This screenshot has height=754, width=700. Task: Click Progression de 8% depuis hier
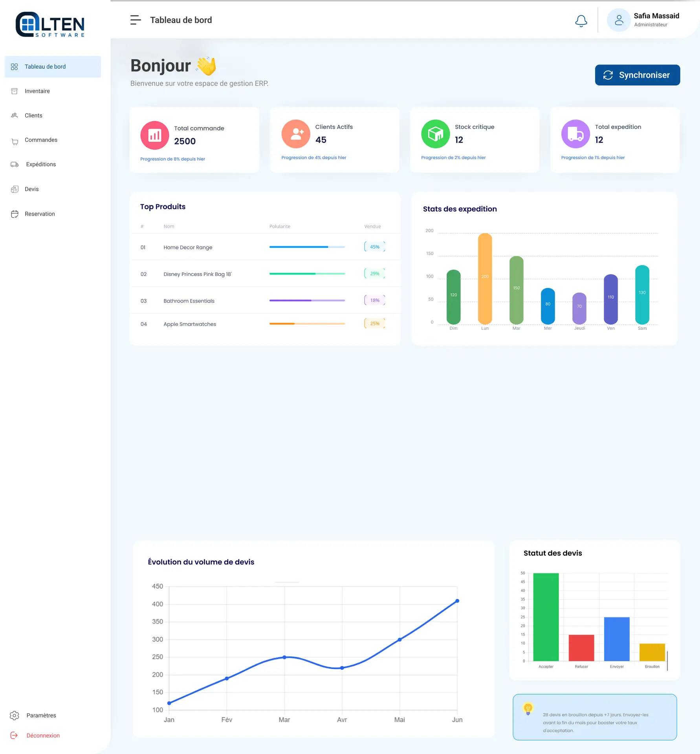(172, 159)
